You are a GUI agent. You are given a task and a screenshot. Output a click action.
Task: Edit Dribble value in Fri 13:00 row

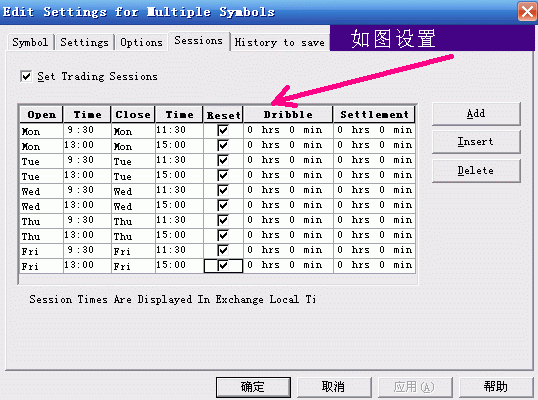[288, 266]
